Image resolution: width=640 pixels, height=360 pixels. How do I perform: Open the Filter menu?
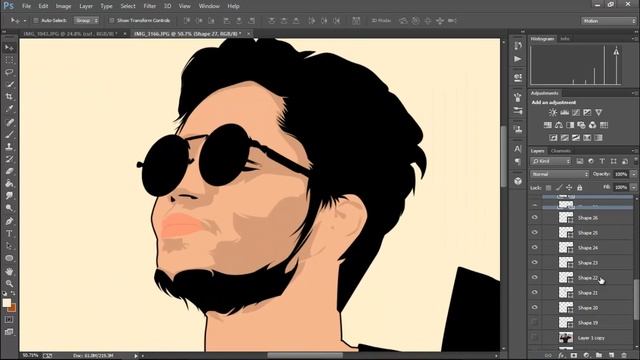[150, 6]
